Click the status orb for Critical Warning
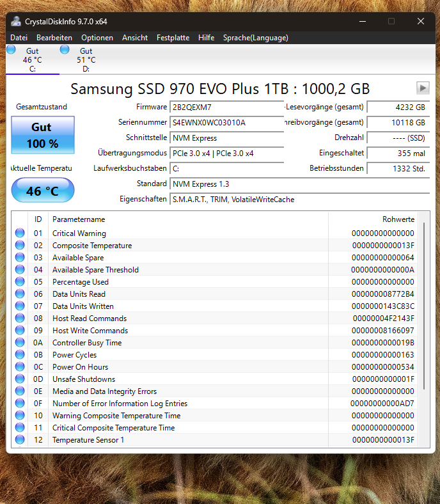The image size is (440, 504). (x=20, y=233)
